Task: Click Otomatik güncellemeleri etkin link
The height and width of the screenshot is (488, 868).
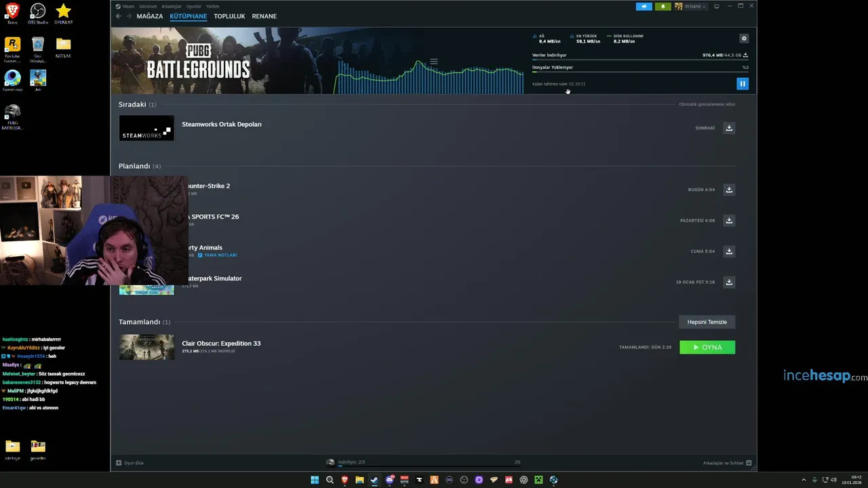Action: point(707,104)
